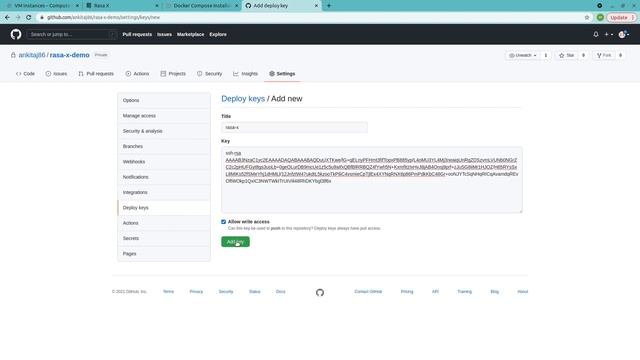Viewport: 640px width, 360px height.
Task: Select Secrets in settings sidebar
Action: click(164, 238)
